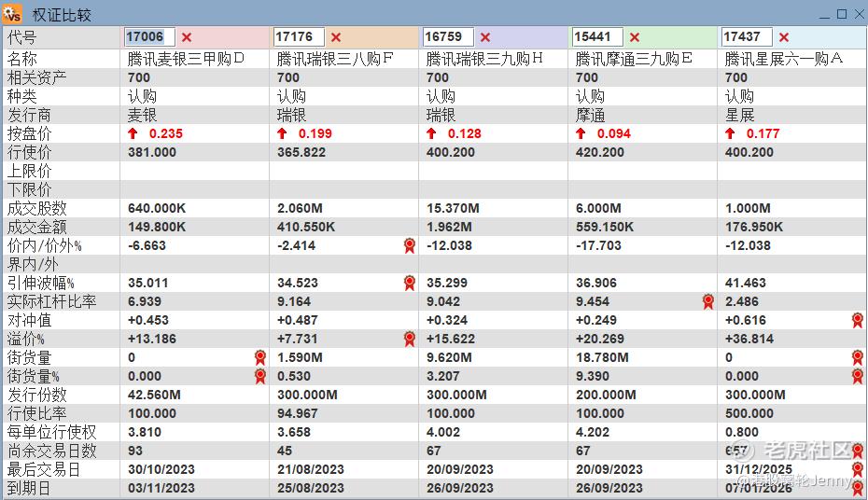Click the issuer cell 摩通
Screen dimensions: 868x500
[590, 115]
